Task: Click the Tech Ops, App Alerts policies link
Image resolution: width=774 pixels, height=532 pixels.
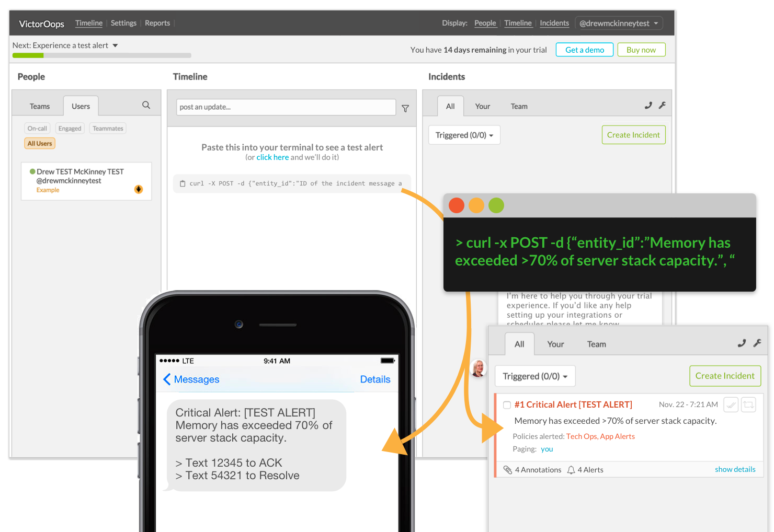Action: pos(600,436)
